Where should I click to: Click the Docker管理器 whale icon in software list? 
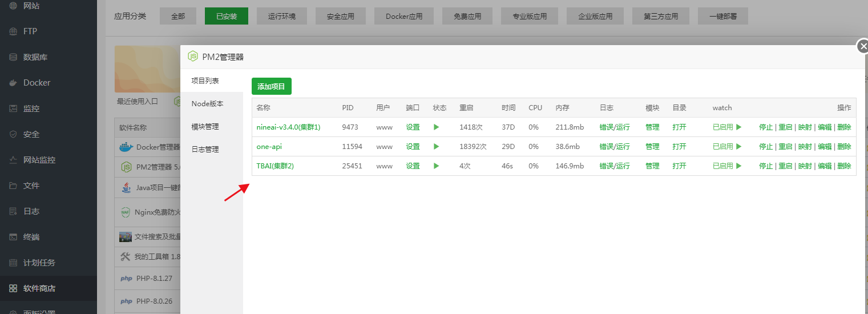(126, 147)
